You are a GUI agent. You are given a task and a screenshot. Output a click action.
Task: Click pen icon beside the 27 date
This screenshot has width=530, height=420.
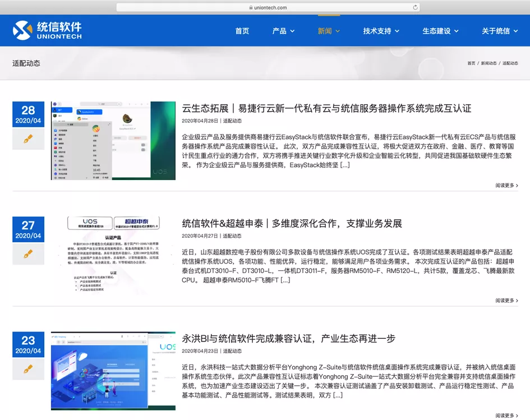pyautogui.click(x=28, y=254)
